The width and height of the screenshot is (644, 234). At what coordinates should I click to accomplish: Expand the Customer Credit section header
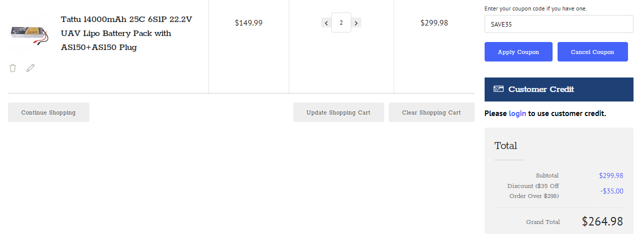tap(559, 89)
